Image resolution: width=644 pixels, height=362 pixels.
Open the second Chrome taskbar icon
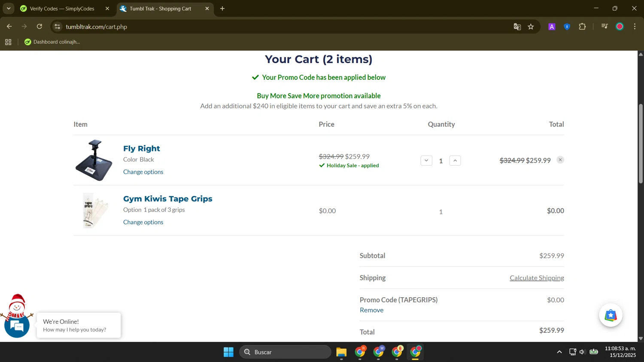point(379,352)
